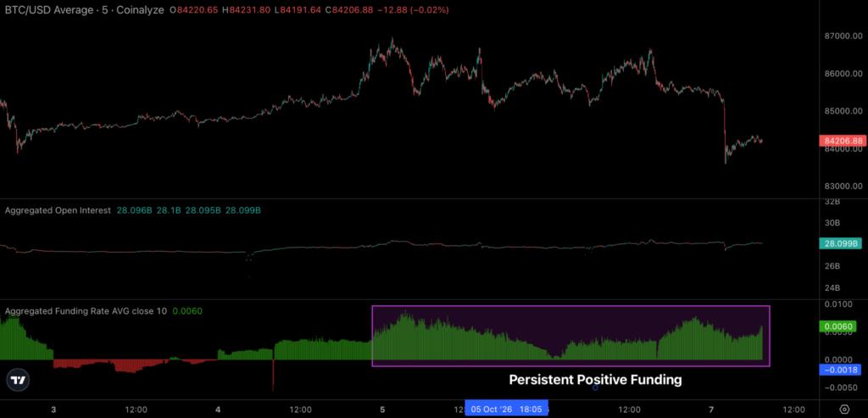Viewport: 868px width, 418px height.
Task: Click legend open interest value 28.099B
Action: (x=243, y=210)
